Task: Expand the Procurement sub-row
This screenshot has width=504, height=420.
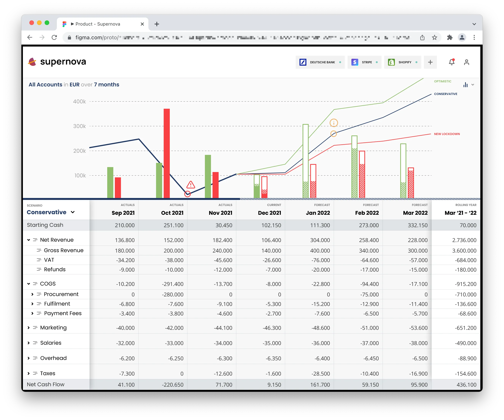Action: point(32,294)
